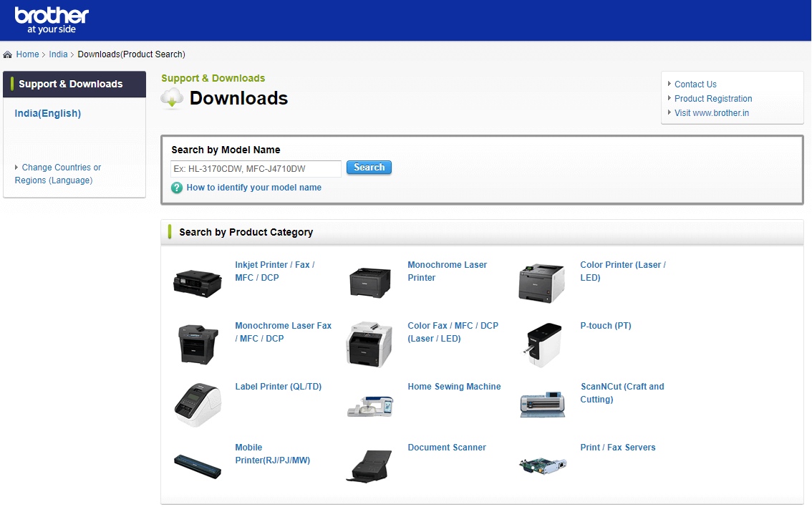
Task: Select the Color Printer Laser/LED image
Action: click(x=541, y=283)
